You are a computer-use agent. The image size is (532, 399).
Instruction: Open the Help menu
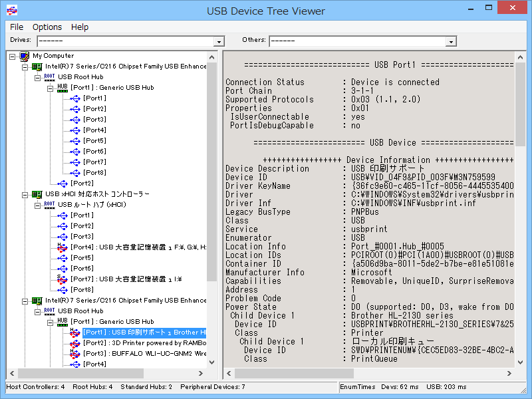pyautogui.click(x=80, y=27)
